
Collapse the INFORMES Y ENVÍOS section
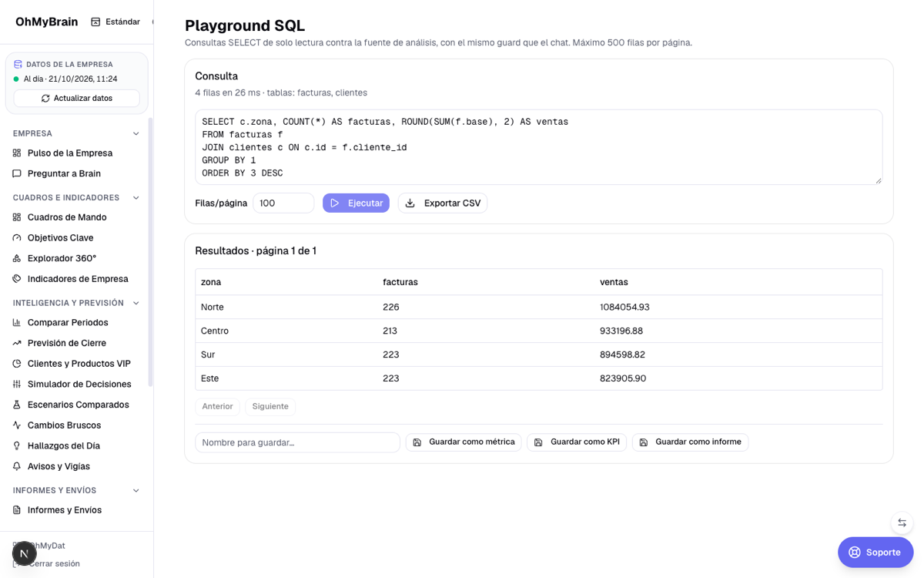click(x=136, y=491)
